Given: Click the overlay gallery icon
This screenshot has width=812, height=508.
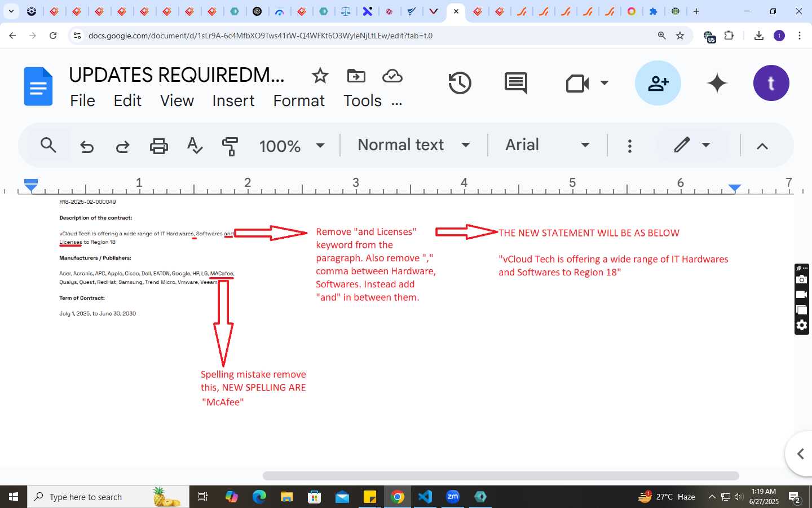Looking at the screenshot, I should click(802, 310).
